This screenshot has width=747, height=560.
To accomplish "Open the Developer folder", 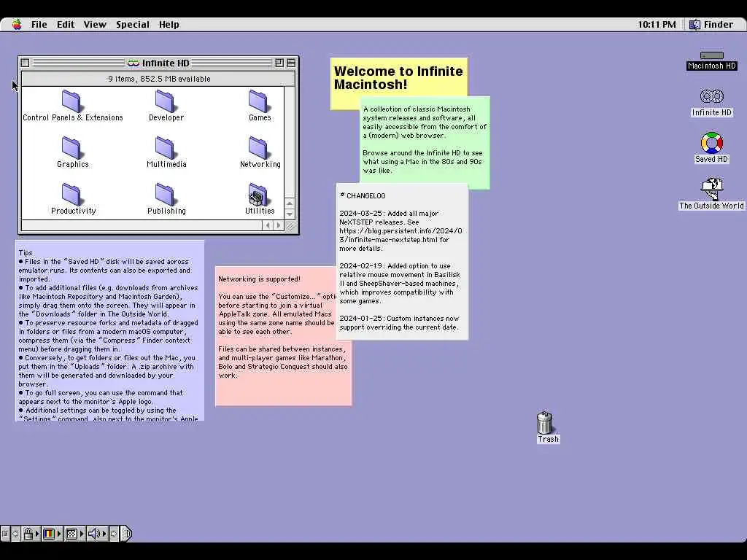I will tap(166, 101).
